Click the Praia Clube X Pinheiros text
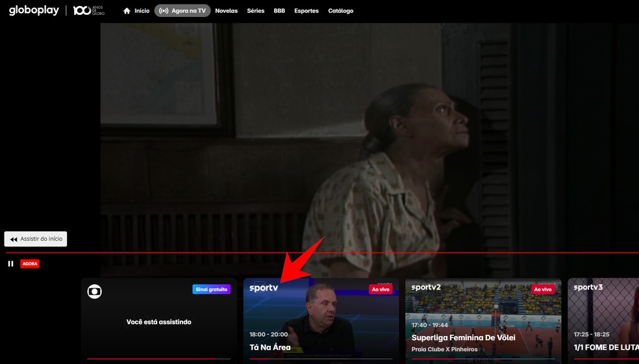Screen dimensions: 639x364 (x=444, y=349)
